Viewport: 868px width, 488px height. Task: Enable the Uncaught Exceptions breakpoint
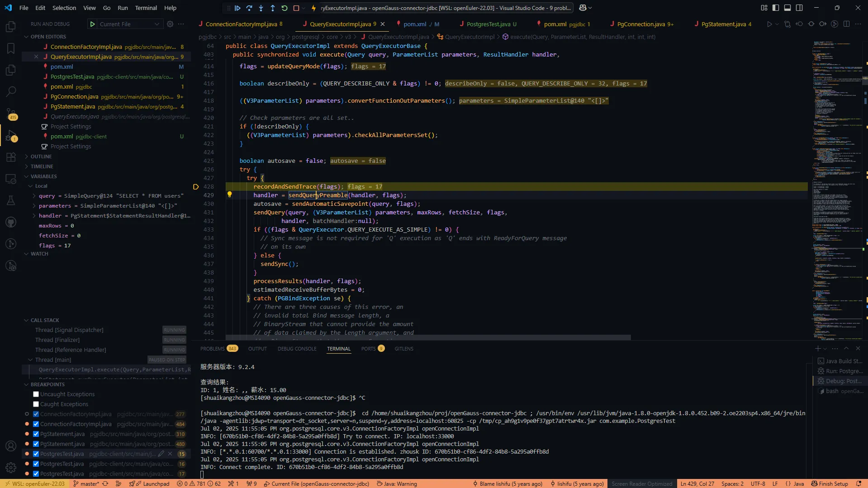pos(35,394)
